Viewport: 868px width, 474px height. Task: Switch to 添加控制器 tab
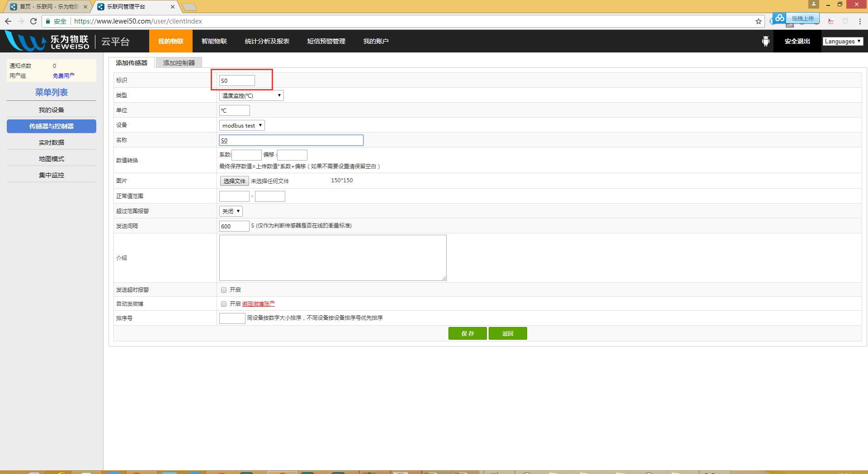click(179, 63)
